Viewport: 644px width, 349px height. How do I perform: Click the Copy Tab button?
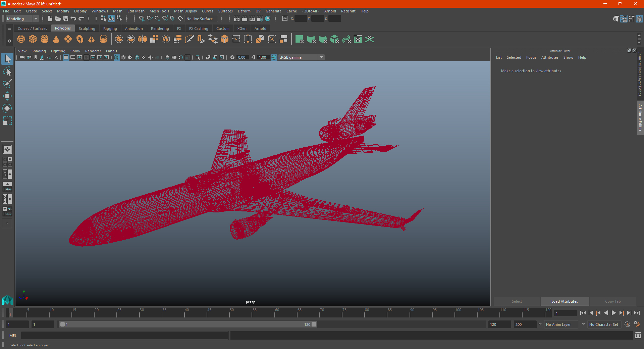(x=613, y=301)
